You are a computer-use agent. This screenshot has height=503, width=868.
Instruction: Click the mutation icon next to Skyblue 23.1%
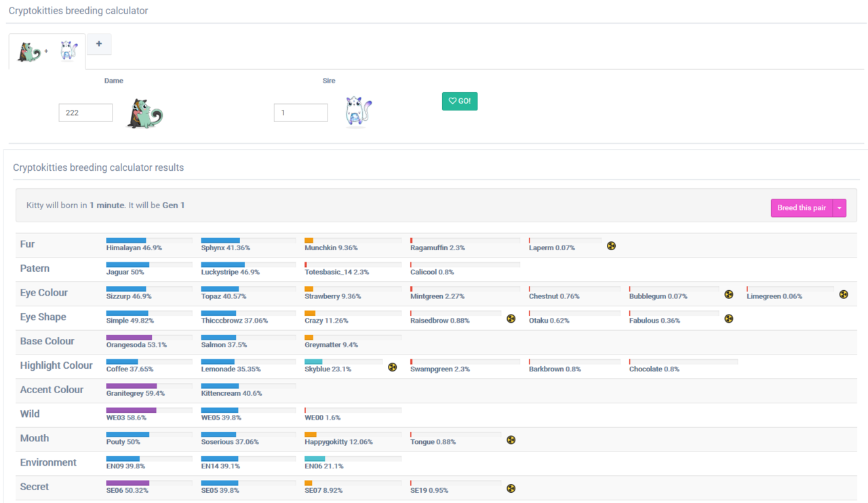tap(392, 367)
